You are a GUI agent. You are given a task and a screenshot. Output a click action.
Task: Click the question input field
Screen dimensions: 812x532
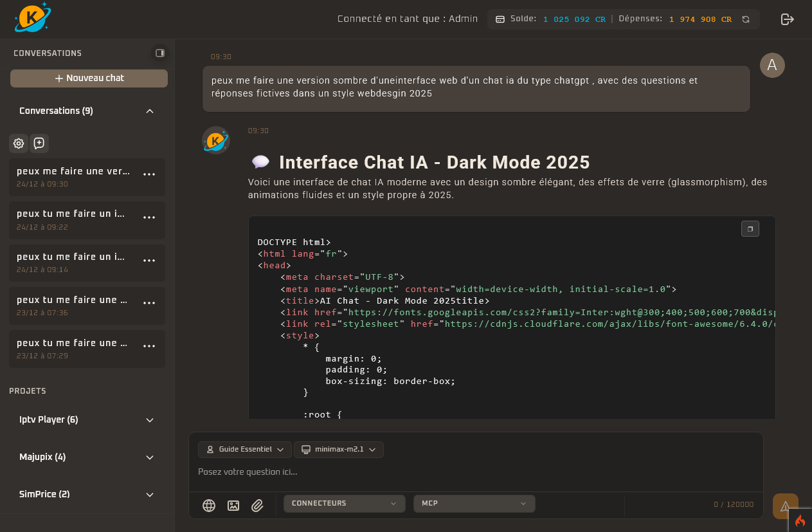(x=474, y=472)
